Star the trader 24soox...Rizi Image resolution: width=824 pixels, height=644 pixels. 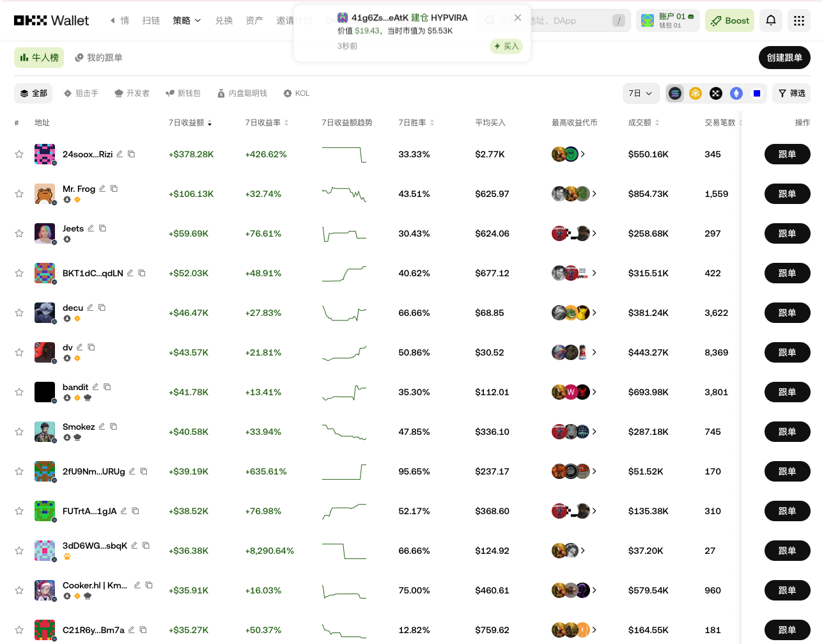tap(19, 154)
